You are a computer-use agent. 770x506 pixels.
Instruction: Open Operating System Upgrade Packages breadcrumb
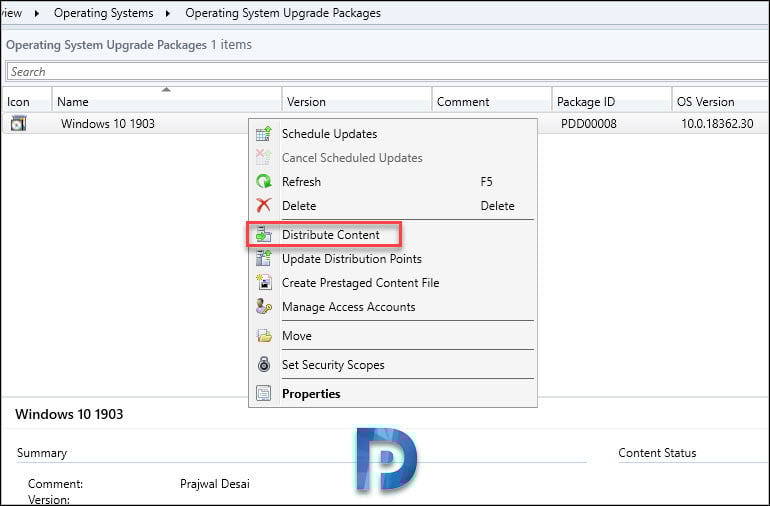pyautogui.click(x=283, y=13)
